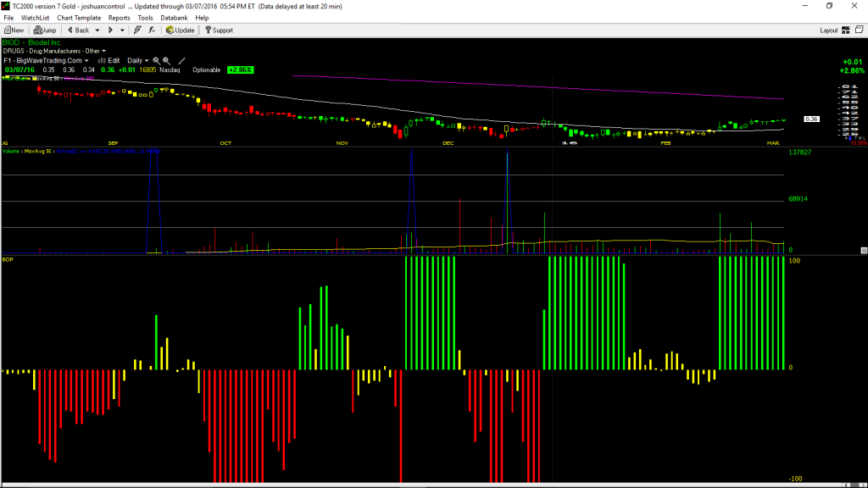Click the Optionable label

(207, 70)
